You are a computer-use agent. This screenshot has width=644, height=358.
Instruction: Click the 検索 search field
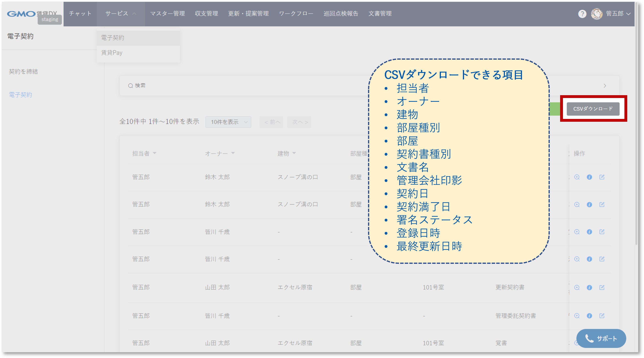click(x=140, y=86)
